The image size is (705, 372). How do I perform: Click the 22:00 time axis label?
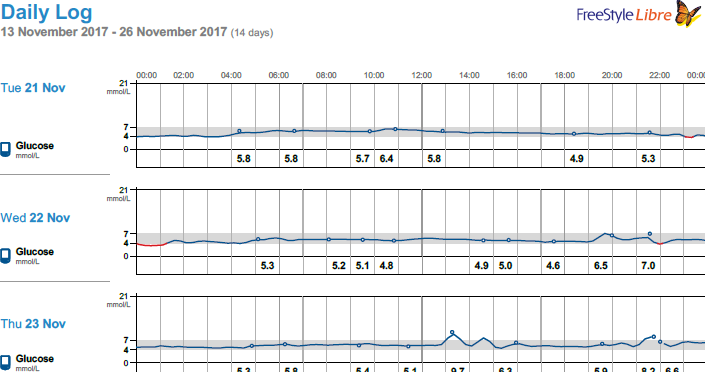point(659,75)
